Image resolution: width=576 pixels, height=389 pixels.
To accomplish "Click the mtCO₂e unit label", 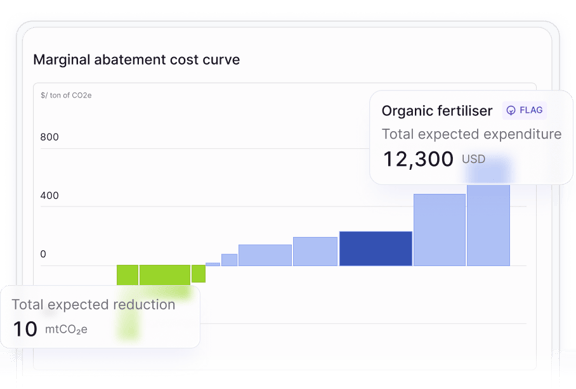I will (x=66, y=329).
